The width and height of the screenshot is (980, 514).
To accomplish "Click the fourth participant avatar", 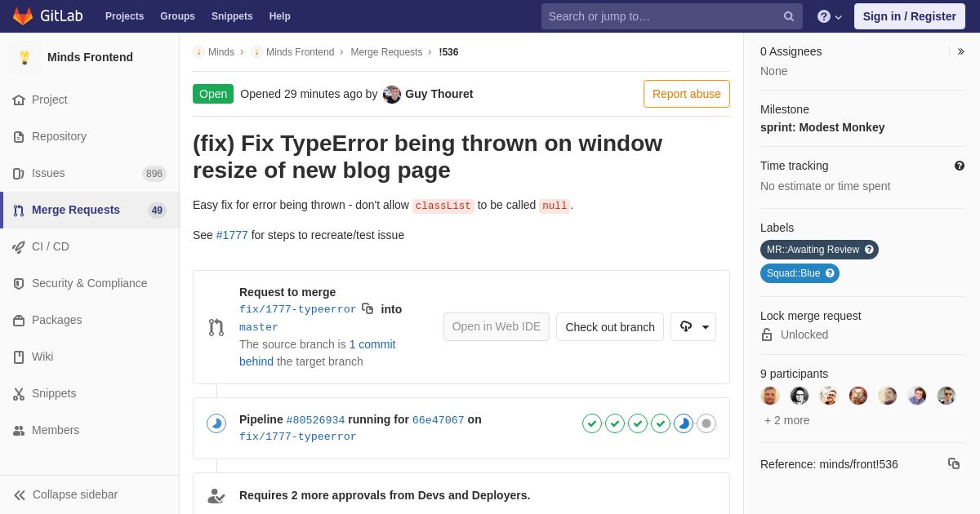I will click(858, 396).
